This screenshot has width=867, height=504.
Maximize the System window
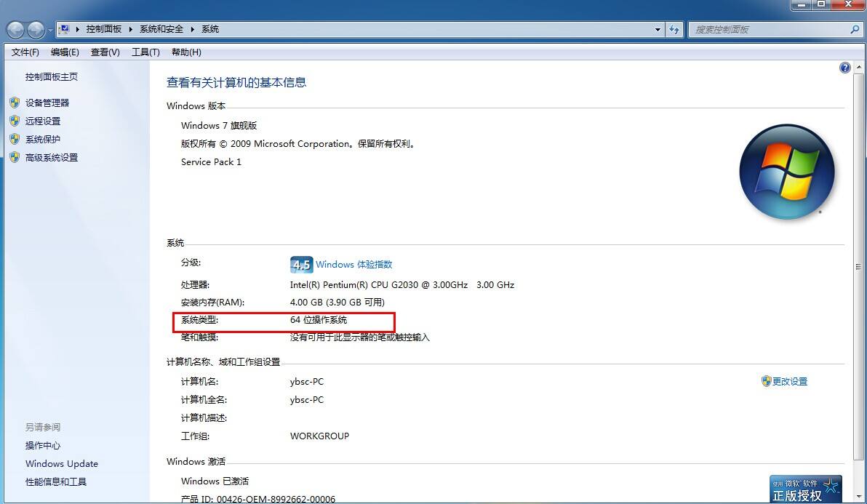click(x=821, y=4)
